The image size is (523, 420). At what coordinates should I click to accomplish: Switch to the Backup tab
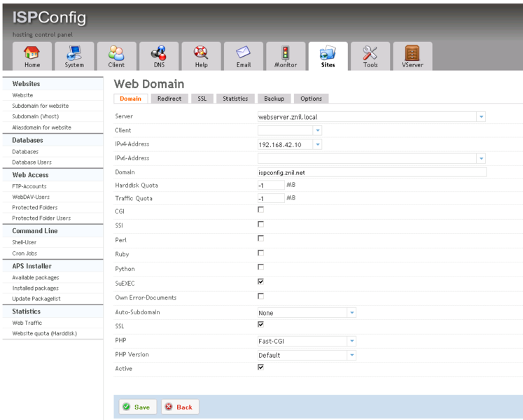pos(274,99)
